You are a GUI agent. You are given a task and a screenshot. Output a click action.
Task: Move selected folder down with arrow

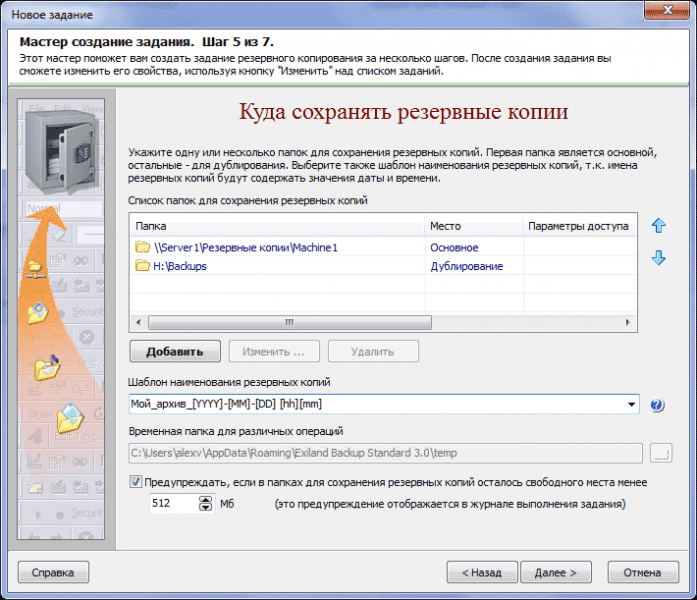pos(658,257)
